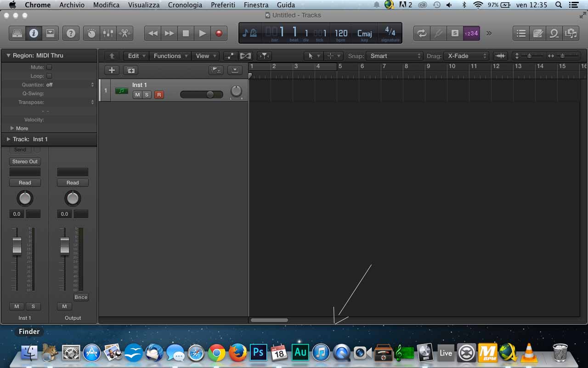588x368 pixels.
Task: Open the Functions dropdown menu
Action: click(170, 56)
